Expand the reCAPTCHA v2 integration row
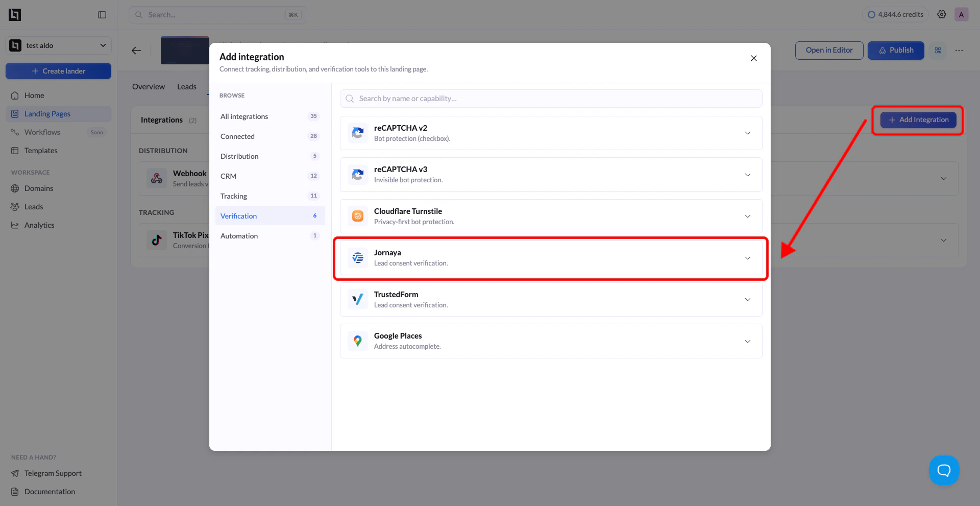The image size is (980, 506). point(748,133)
